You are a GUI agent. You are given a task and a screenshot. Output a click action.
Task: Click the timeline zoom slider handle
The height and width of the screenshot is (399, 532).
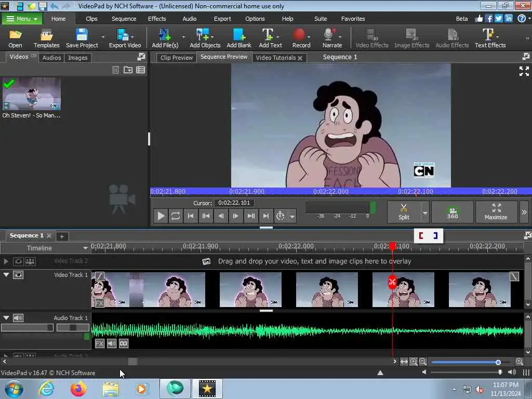click(x=498, y=362)
